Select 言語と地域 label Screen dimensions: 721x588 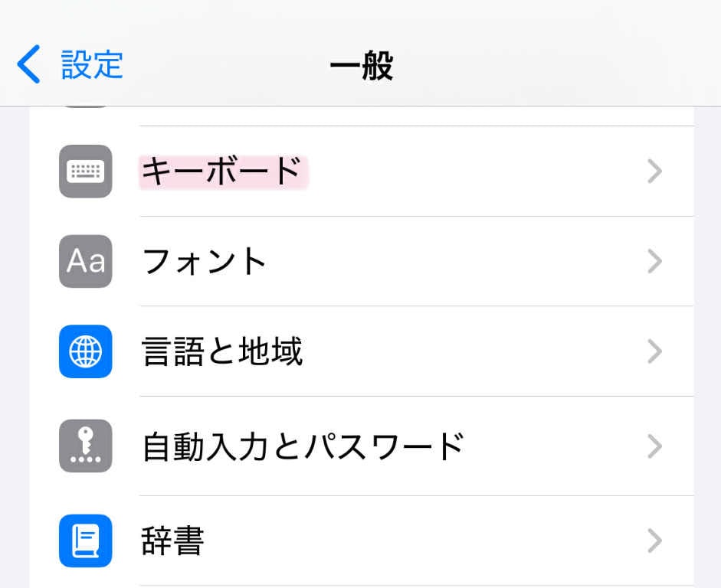[222, 351]
